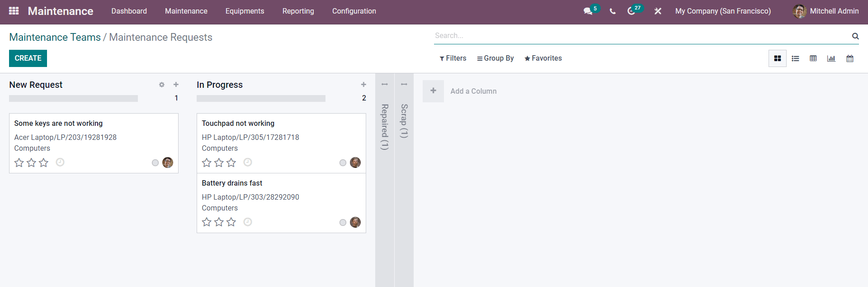Set first priority star on Some keys are not working
The height and width of the screenshot is (287, 868).
[x=19, y=163]
